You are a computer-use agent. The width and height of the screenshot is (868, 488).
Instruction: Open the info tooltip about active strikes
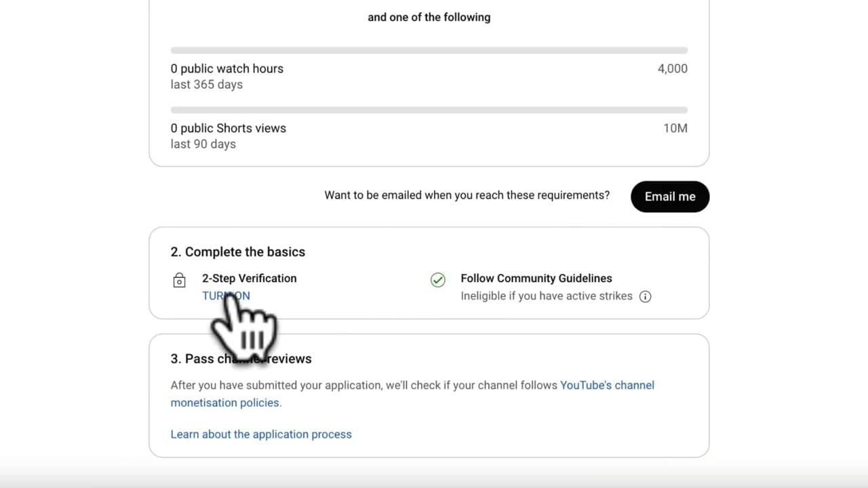click(645, 296)
